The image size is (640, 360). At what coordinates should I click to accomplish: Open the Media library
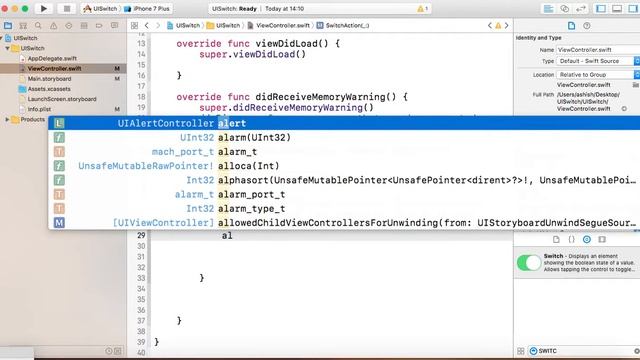[x=602, y=240]
